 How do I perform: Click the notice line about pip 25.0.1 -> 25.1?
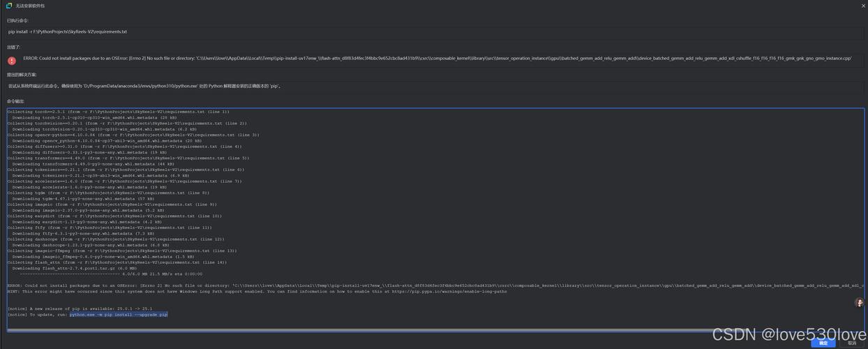point(80,309)
